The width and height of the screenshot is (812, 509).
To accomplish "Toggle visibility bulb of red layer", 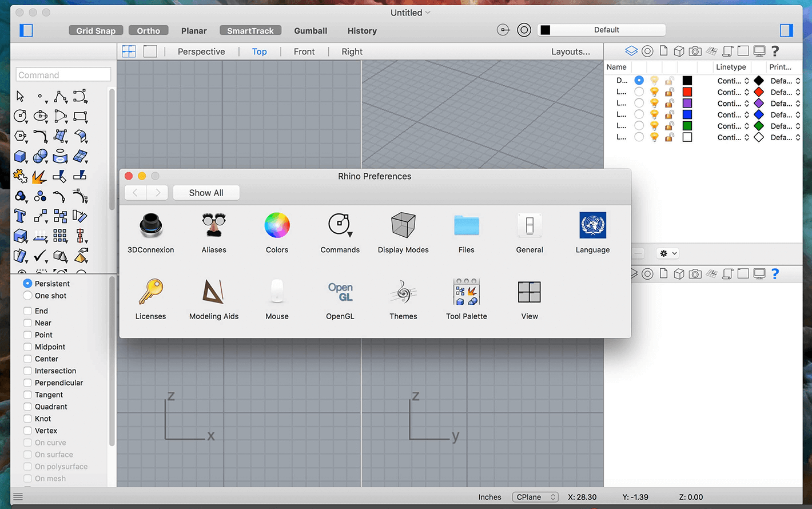I will (654, 92).
